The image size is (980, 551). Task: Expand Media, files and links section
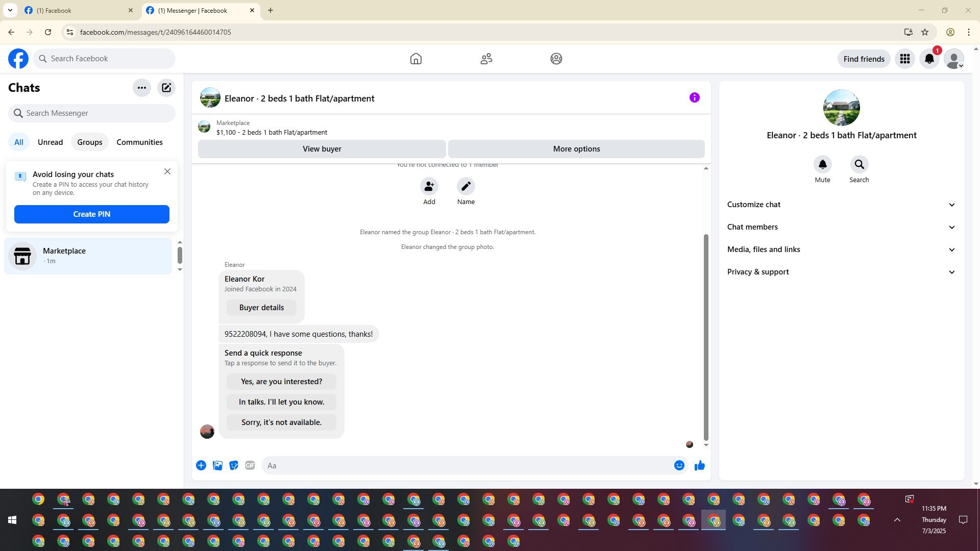click(x=841, y=249)
